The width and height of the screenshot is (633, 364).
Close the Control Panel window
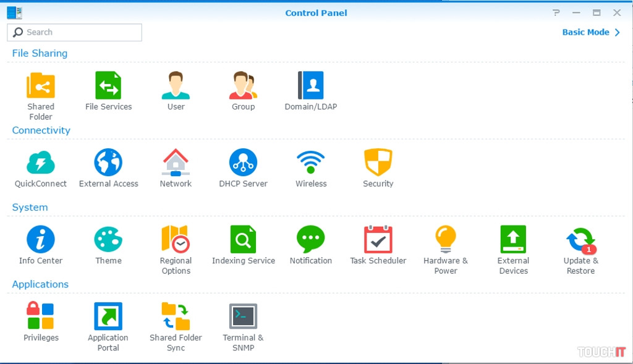617,12
